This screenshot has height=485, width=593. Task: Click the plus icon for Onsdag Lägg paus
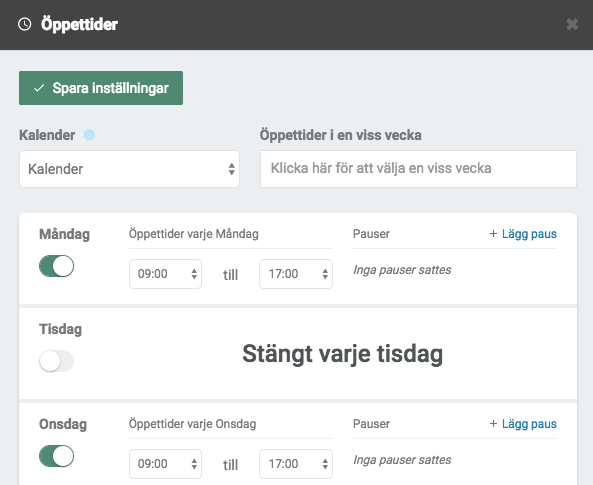coord(493,424)
